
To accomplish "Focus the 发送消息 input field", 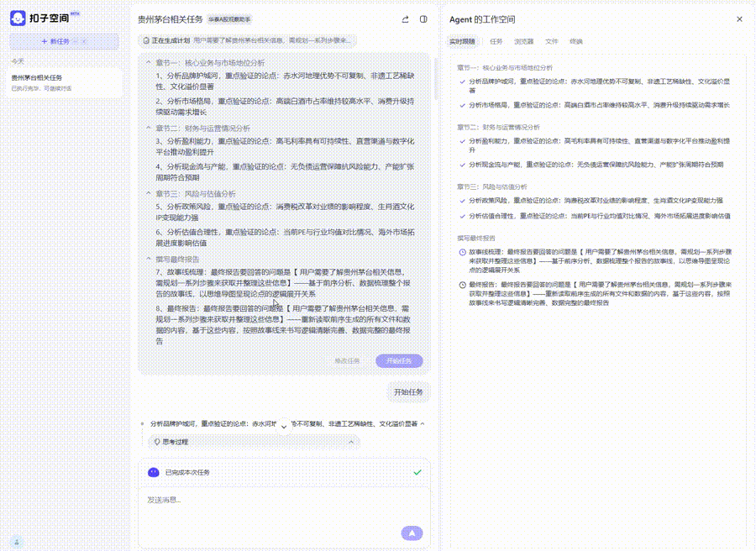I will click(284, 506).
